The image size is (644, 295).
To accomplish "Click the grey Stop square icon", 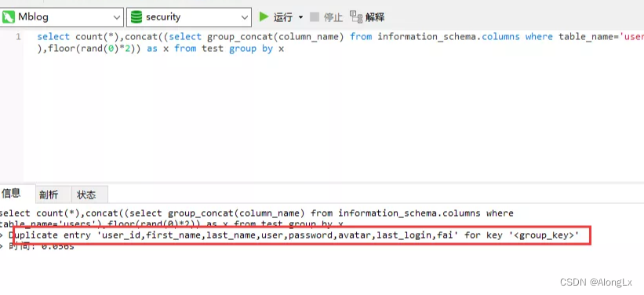I will pos(315,16).
